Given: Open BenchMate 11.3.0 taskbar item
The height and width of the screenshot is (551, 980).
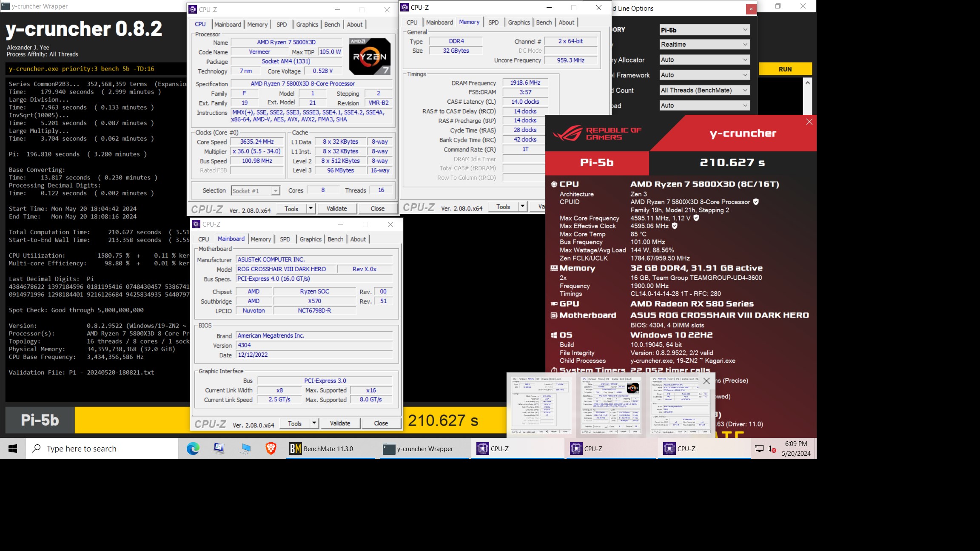Looking at the screenshot, I should click(330, 449).
